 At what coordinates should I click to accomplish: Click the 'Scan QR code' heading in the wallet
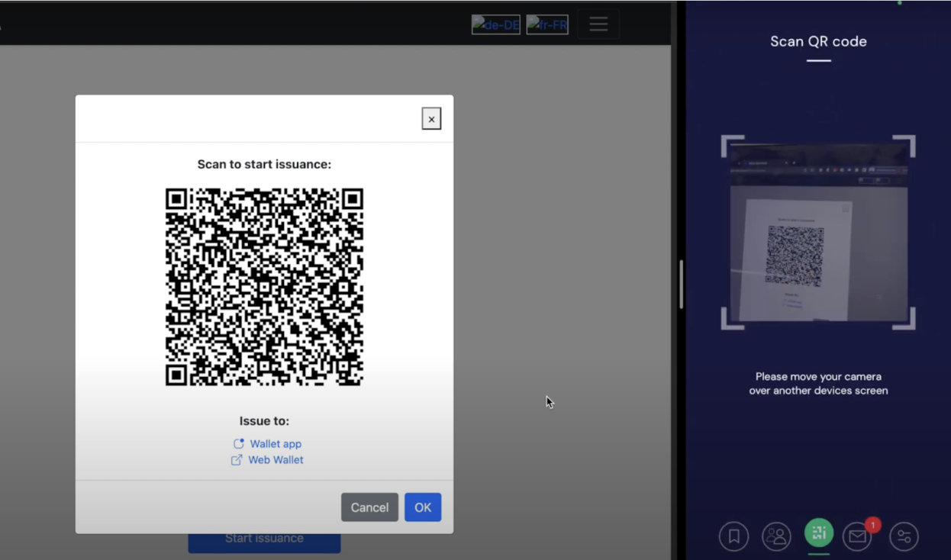(818, 41)
